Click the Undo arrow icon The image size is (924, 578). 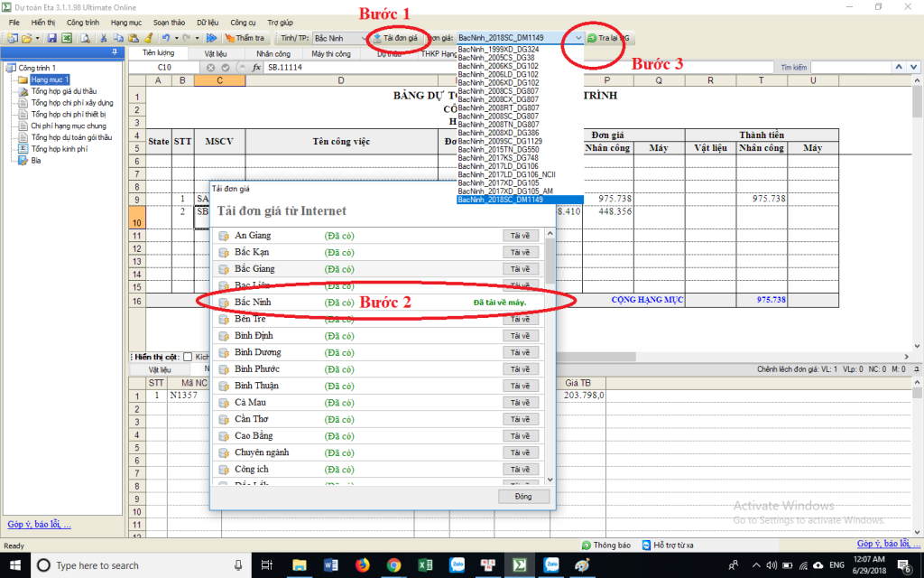(x=165, y=38)
